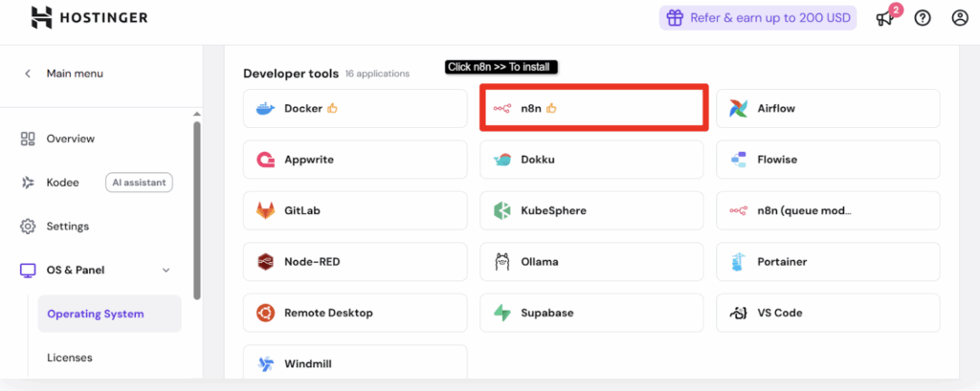This screenshot has height=391, width=980.
Task: Select the Airflow application card
Action: [828, 109]
